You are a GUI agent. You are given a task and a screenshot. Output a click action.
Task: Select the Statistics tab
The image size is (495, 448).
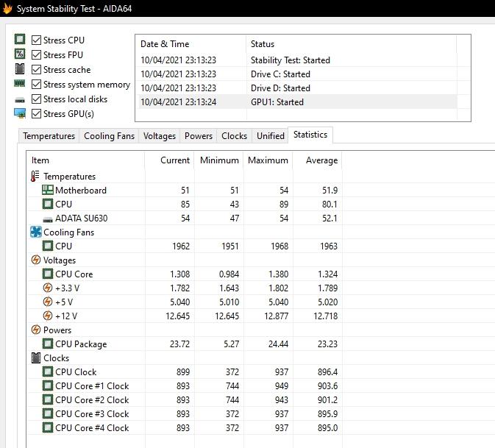tap(310, 135)
